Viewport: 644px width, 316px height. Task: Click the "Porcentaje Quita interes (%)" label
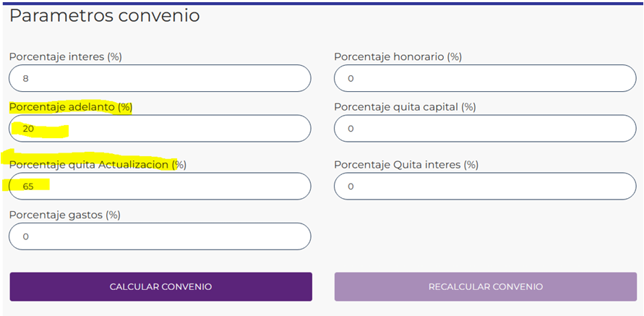405,164
